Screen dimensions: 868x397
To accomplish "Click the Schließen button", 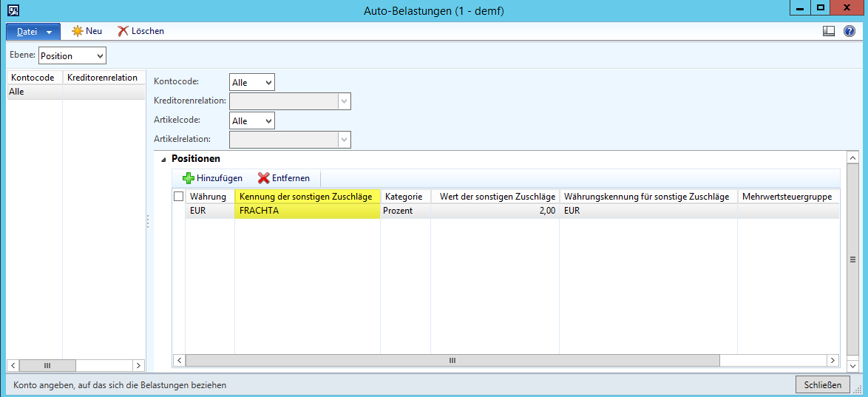I will point(822,384).
